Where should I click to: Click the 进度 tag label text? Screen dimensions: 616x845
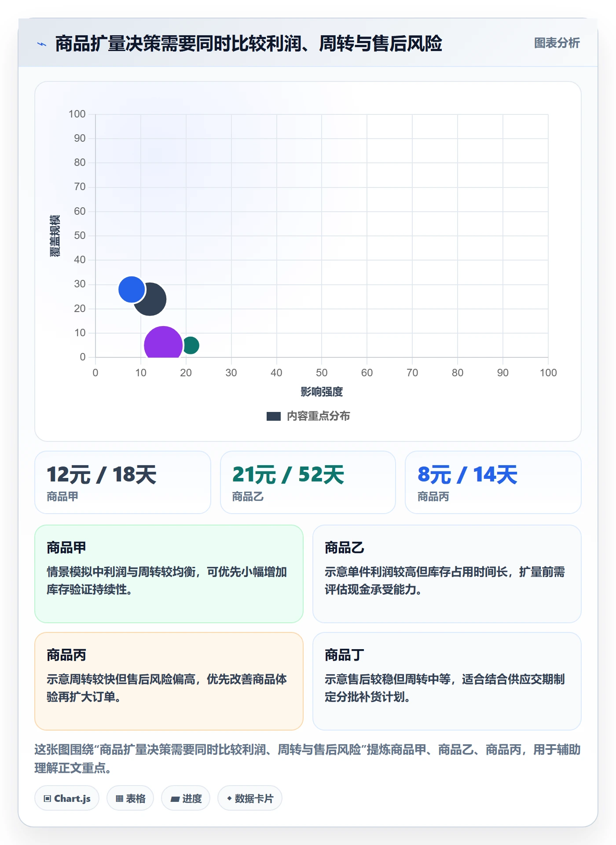pos(192,798)
